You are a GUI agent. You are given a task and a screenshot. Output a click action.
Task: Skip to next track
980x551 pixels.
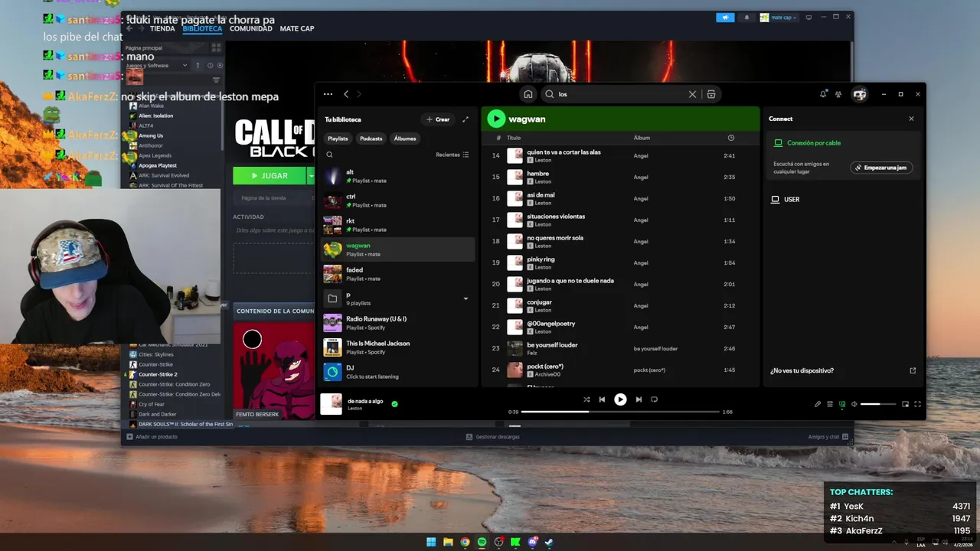pos(639,399)
